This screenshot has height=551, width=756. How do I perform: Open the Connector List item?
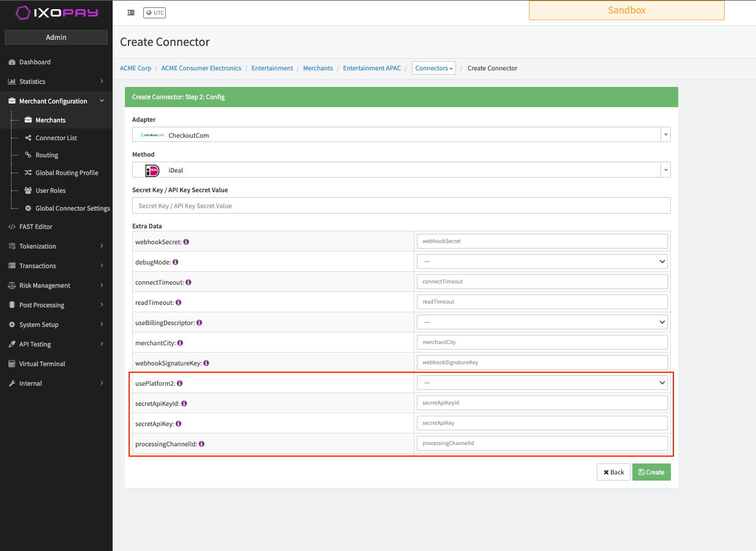click(x=56, y=138)
